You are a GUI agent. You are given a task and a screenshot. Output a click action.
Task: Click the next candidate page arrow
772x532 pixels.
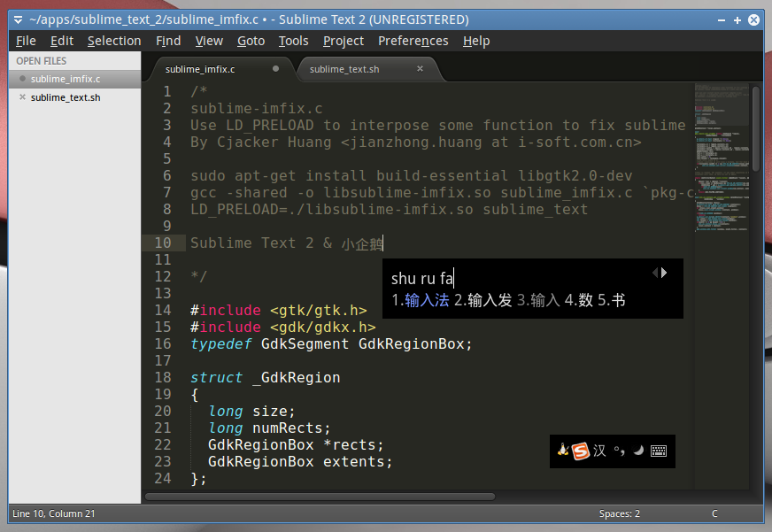(x=664, y=273)
